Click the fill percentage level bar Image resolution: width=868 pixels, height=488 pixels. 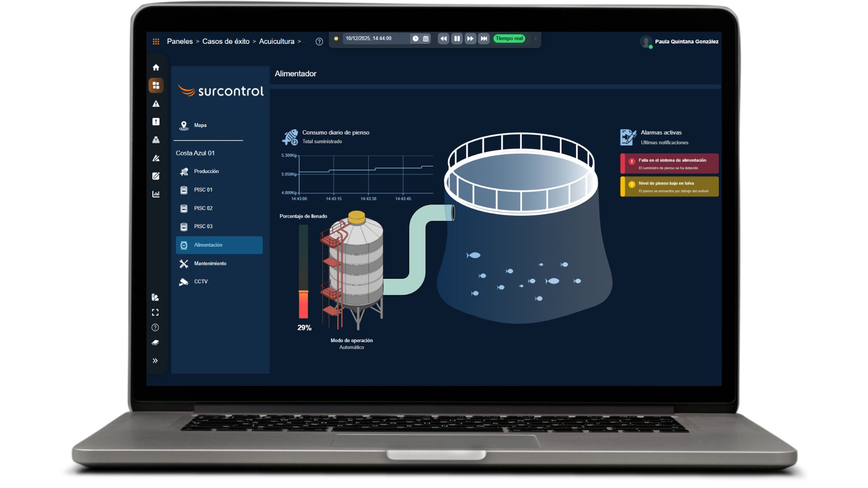303,272
